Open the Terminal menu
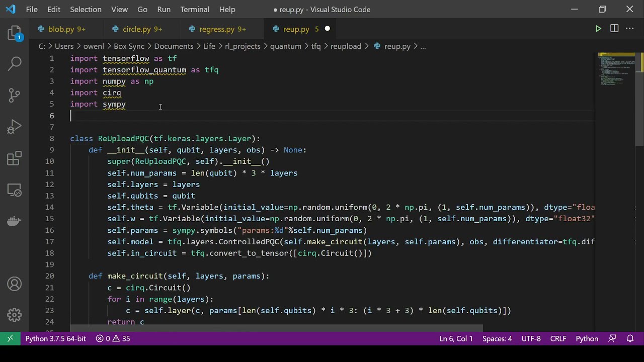The width and height of the screenshot is (644, 362). tap(195, 9)
